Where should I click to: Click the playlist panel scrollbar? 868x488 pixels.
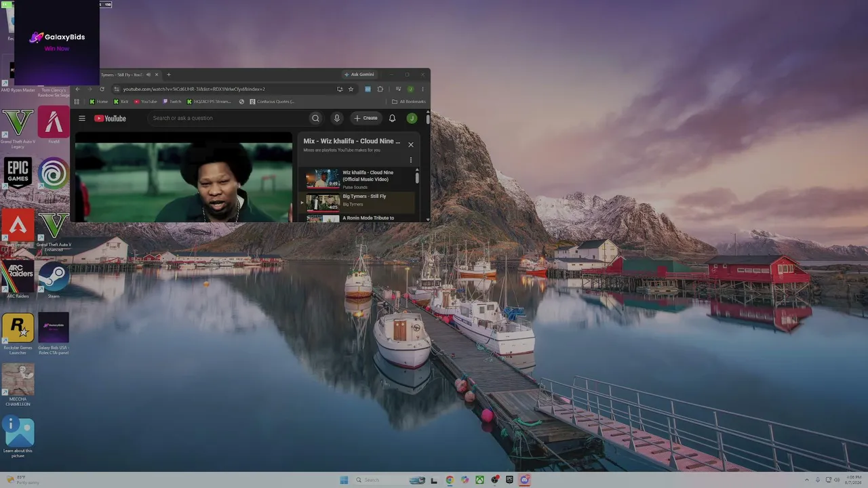417,178
